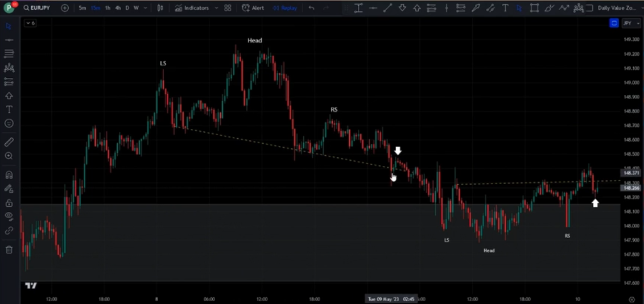Select the cursor tool in left sidebar
This screenshot has height=304, width=644.
[x=9, y=26]
